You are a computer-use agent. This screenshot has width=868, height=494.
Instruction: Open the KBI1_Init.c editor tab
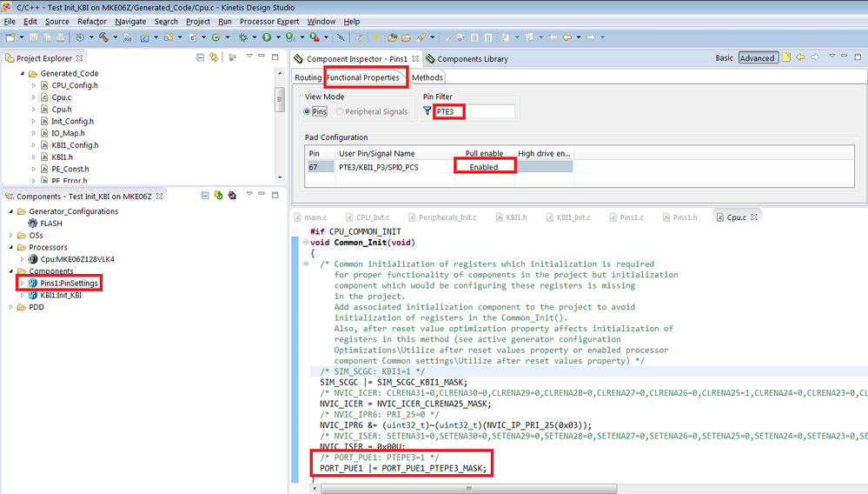coord(568,217)
